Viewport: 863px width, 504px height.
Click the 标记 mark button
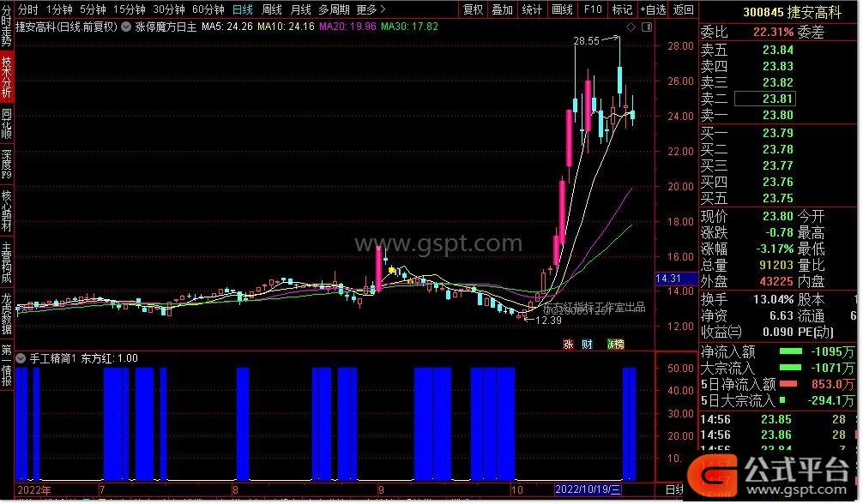[x=623, y=9]
